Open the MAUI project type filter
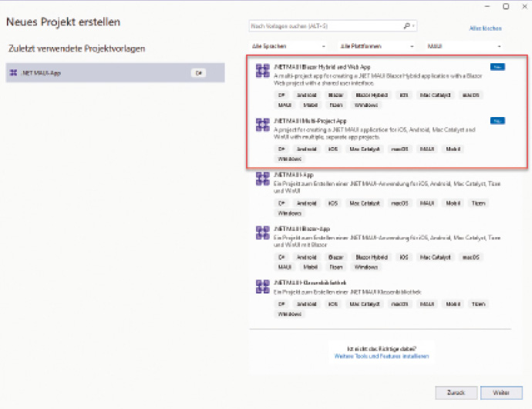This screenshot has width=532, height=409. click(x=464, y=46)
